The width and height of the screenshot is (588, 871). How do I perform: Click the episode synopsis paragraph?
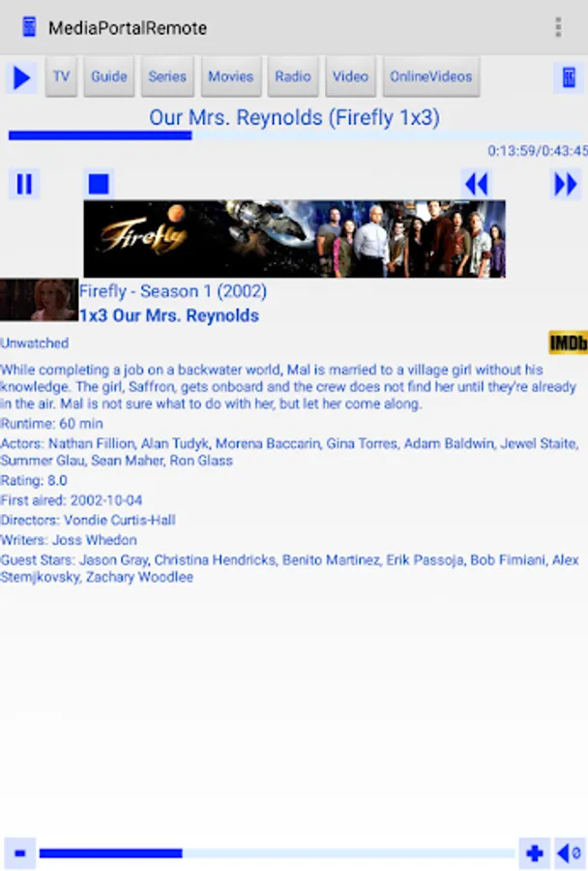288,386
